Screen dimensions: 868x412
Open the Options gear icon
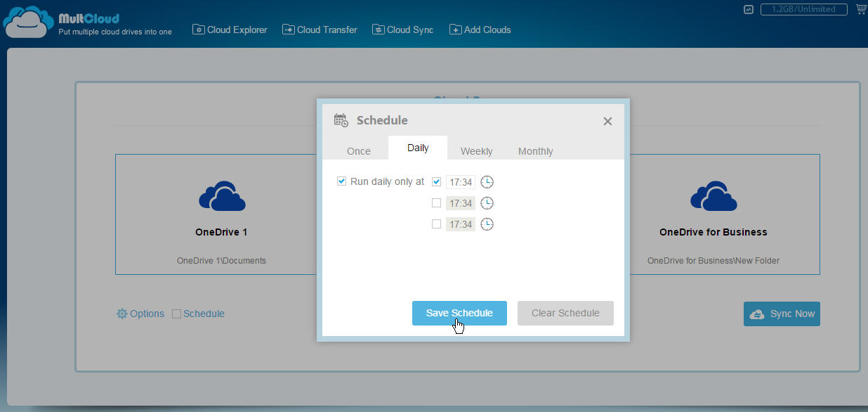point(121,314)
